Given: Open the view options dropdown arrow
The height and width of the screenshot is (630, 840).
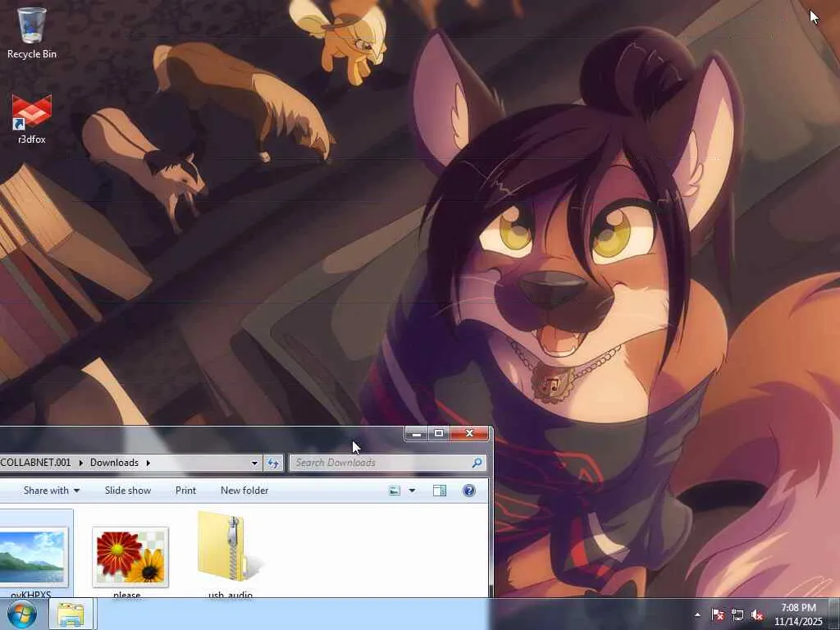Looking at the screenshot, I should (x=412, y=491).
